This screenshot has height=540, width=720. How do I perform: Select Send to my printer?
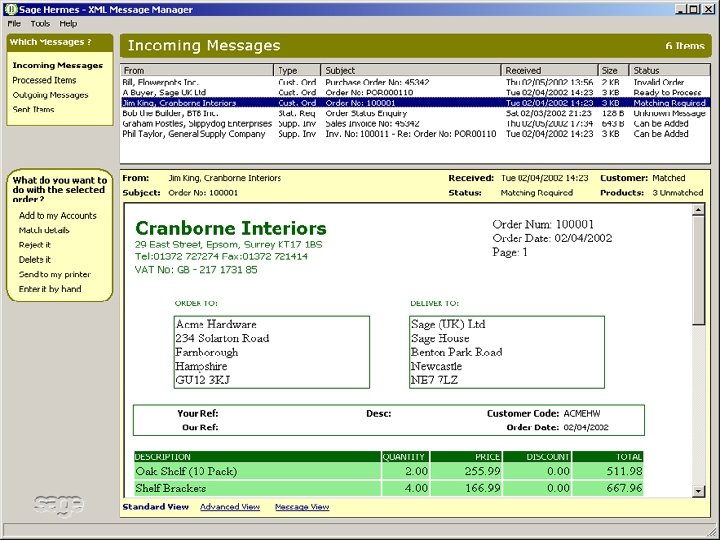pos(54,274)
